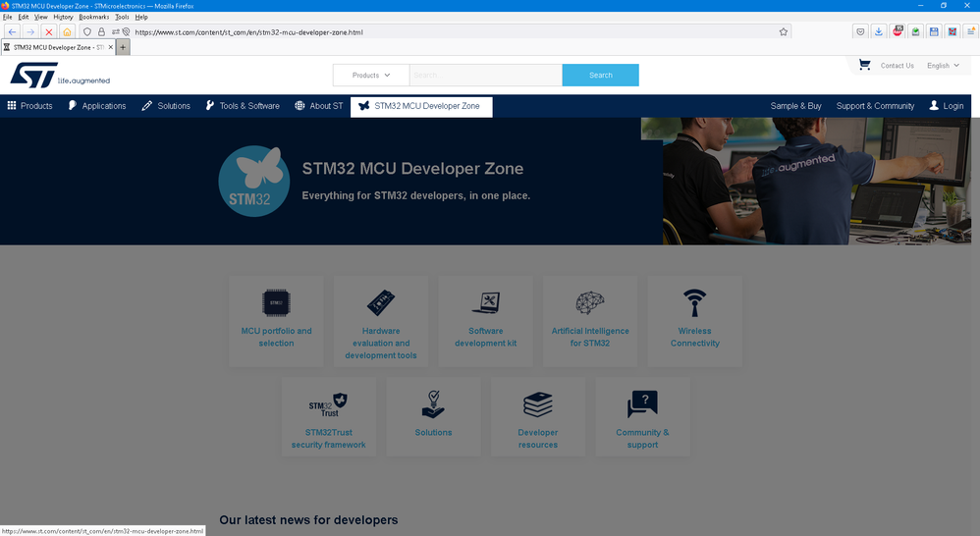Stop page loading with the red X
Viewport: 980px width, 536px height.
tap(48, 31)
